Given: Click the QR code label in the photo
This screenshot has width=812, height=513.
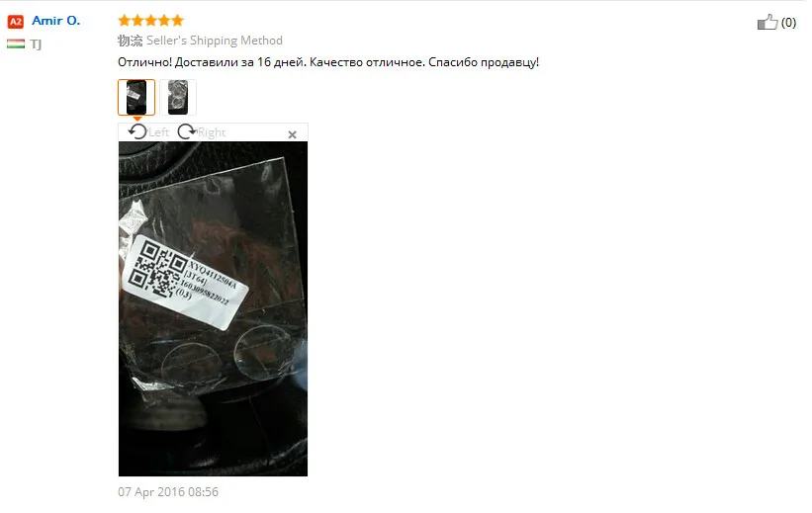Looking at the screenshot, I should click(184, 282).
